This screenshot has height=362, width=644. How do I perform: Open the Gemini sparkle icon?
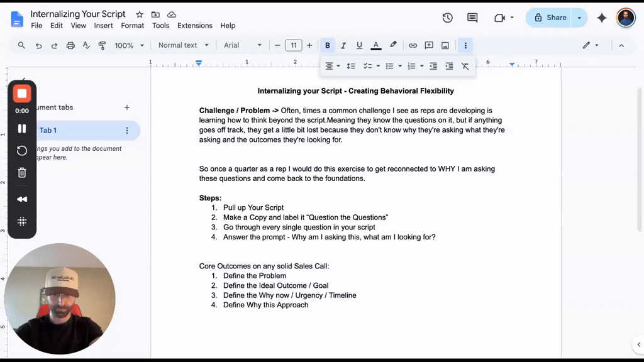(x=602, y=18)
